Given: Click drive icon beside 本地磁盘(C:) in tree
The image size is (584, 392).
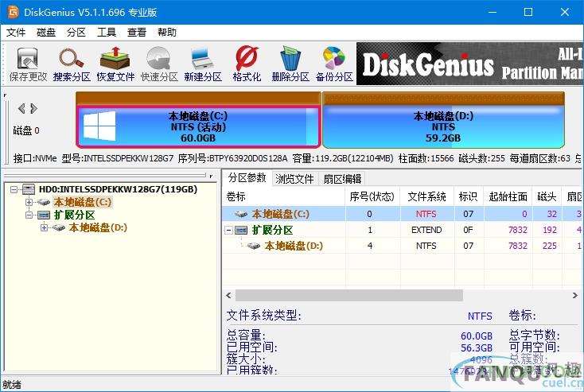Looking at the screenshot, I should click(x=44, y=202).
